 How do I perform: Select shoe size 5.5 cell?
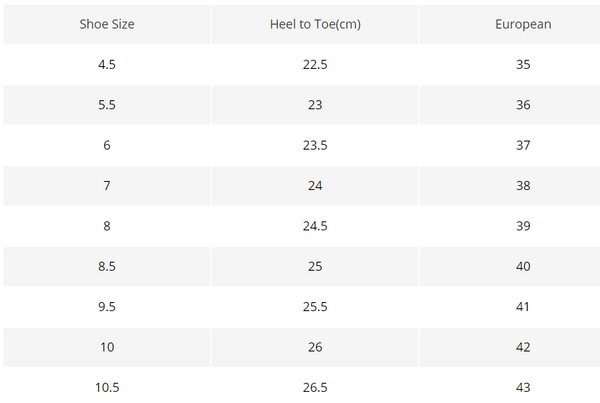pos(107,105)
